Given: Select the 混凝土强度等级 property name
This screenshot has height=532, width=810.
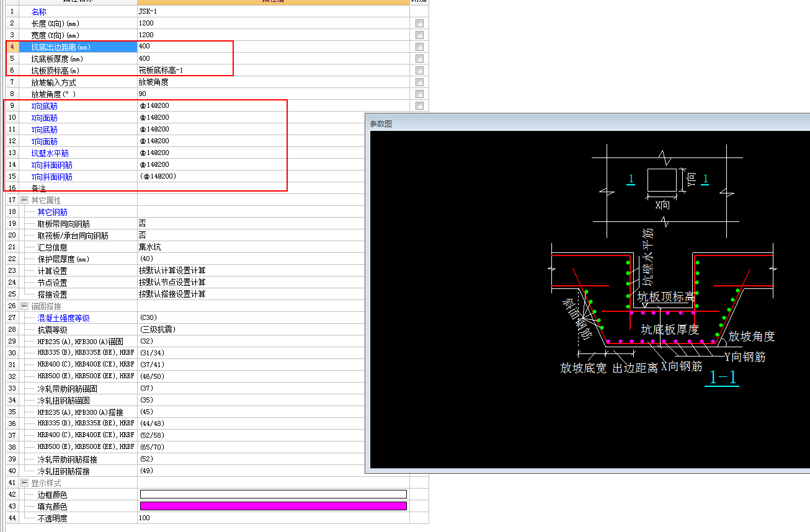Looking at the screenshot, I should 63,318.
